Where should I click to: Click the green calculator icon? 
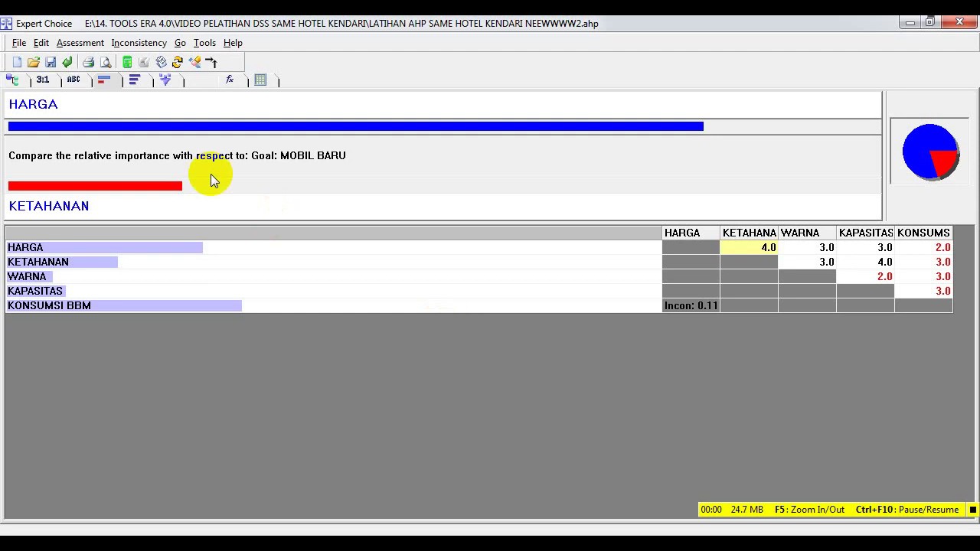tap(127, 62)
